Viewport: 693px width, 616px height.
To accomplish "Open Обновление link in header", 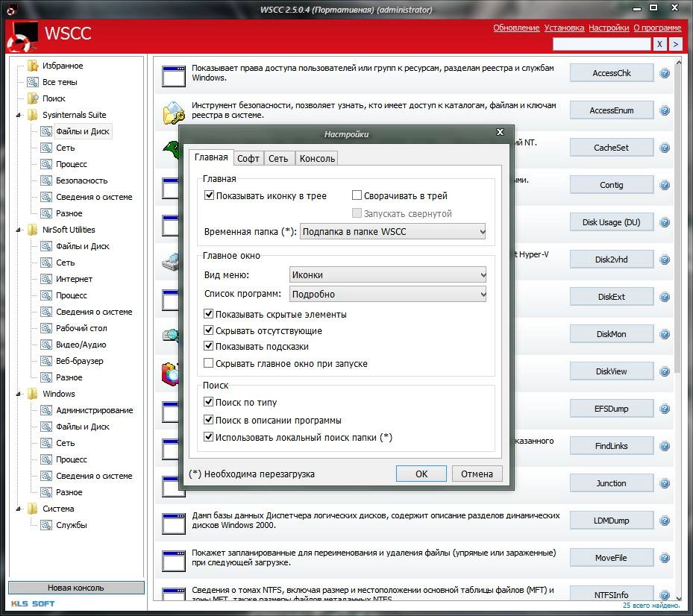I will click(x=516, y=28).
